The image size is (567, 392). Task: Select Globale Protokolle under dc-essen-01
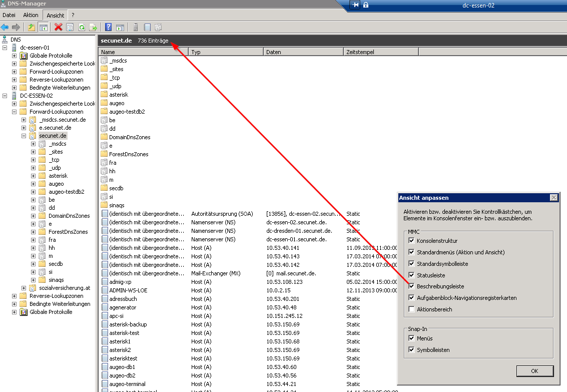point(51,56)
